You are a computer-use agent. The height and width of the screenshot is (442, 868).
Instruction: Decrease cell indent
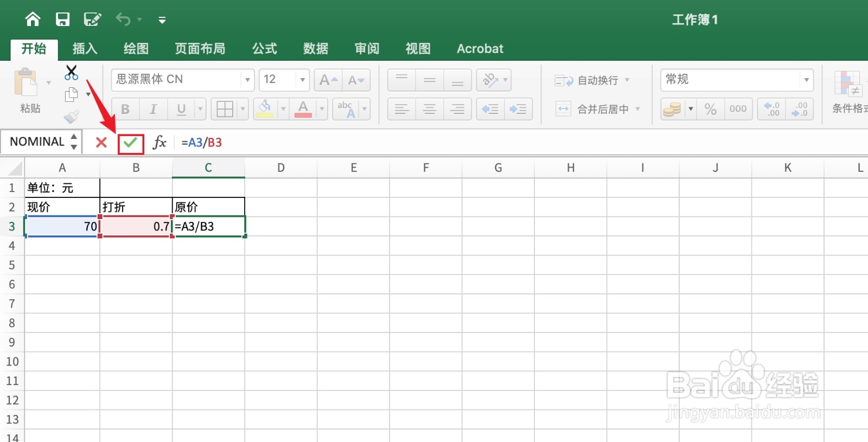pyautogui.click(x=490, y=109)
